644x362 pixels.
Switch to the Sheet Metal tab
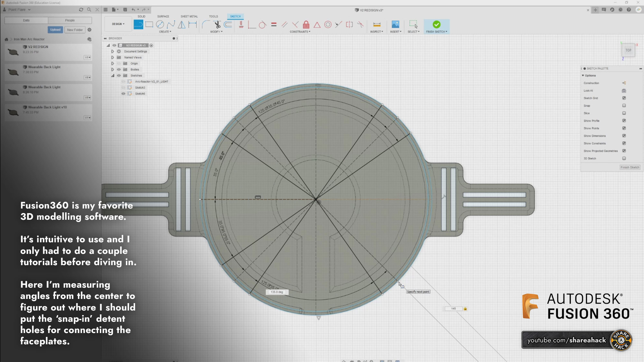[x=189, y=16]
